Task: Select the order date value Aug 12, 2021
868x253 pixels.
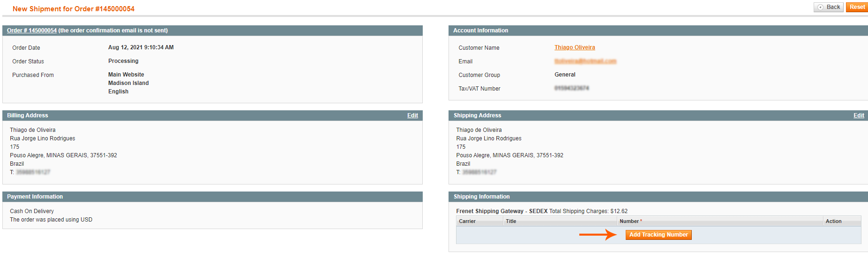Action: click(141, 47)
